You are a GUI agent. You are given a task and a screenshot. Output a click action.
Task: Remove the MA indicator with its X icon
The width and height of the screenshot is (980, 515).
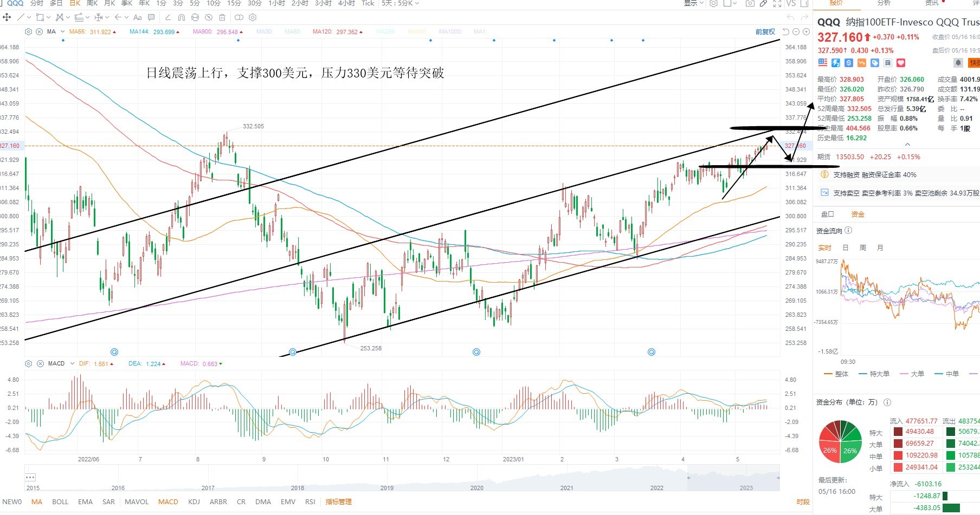click(x=39, y=31)
